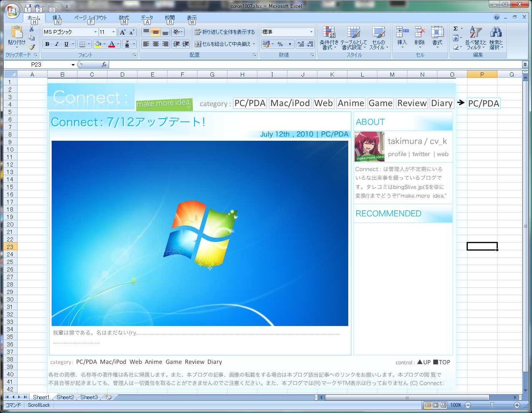Toggle top vertical alignment

tap(146, 32)
